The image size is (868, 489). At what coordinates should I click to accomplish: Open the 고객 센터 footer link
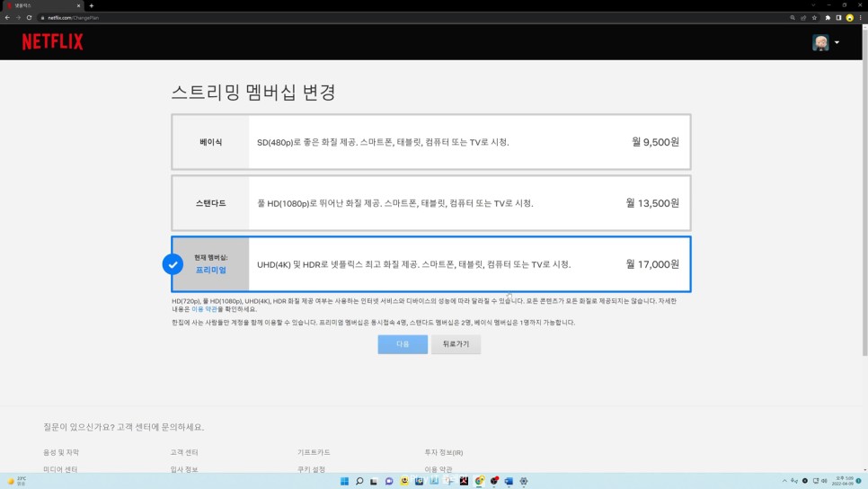[184, 452]
